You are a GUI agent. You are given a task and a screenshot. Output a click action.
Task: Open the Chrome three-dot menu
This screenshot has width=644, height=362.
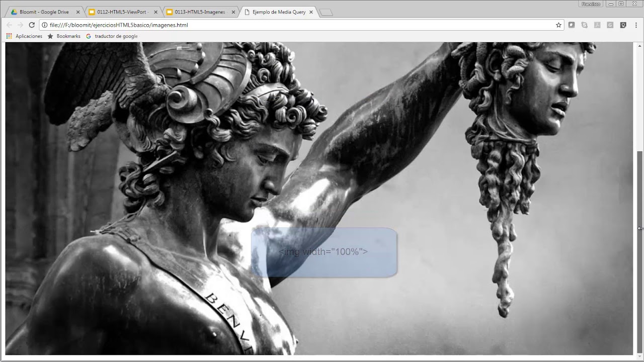(x=636, y=25)
